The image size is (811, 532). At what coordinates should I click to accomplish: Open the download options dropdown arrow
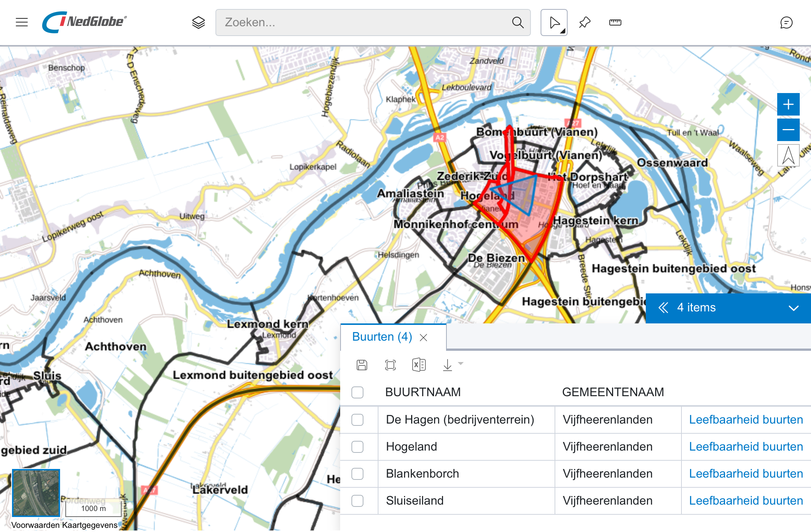(461, 364)
